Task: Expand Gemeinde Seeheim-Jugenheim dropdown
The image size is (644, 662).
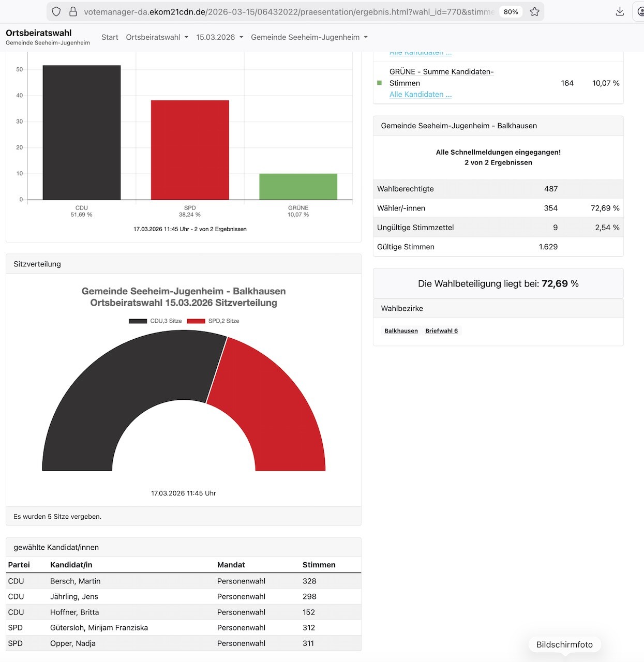Action: tap(309, 37)
